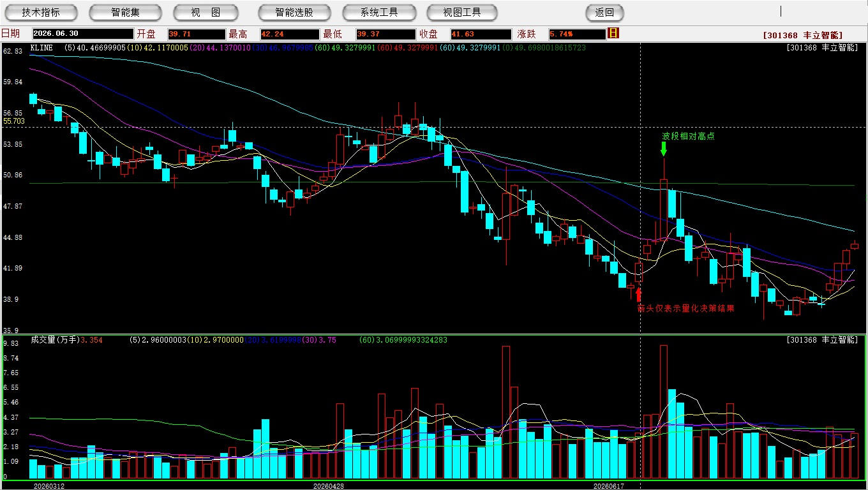Click the red up arrow buy signal marker
The image size is (868, 490).
638,295
